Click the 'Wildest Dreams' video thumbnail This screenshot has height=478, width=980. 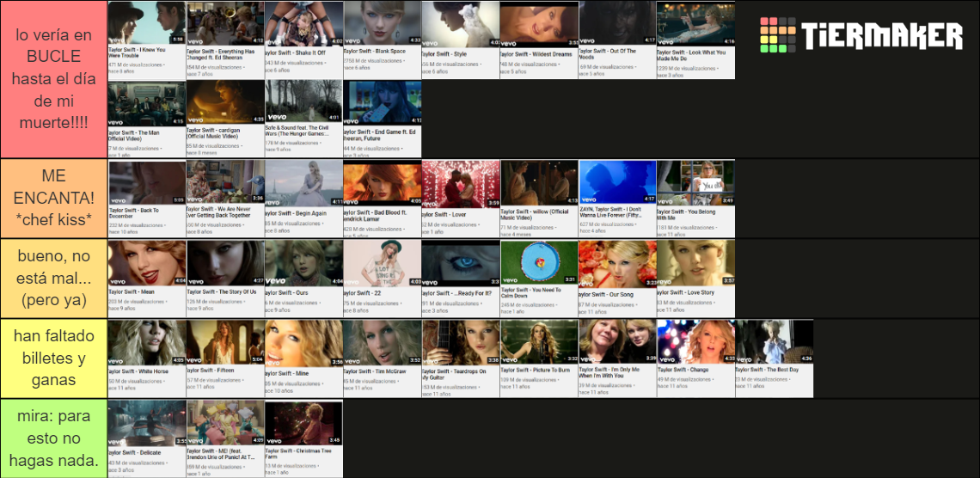coord(539,40)
